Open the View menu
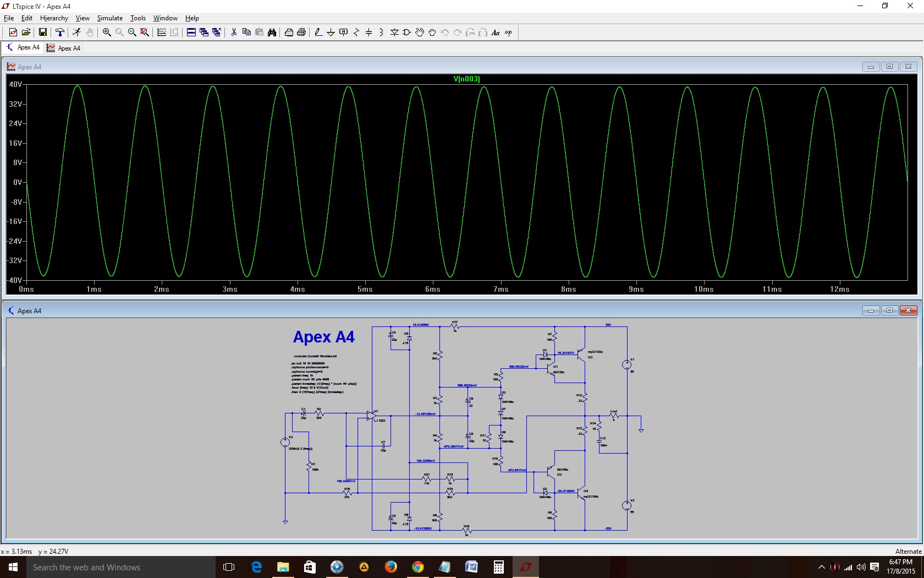This screenshot has height=578, width=924. (x=82, y=18)
